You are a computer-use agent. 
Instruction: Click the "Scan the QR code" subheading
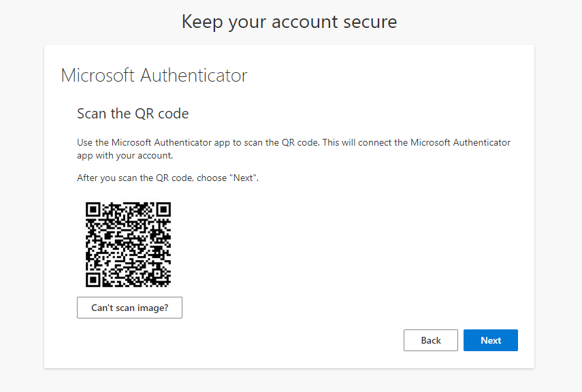pos(133,114)
